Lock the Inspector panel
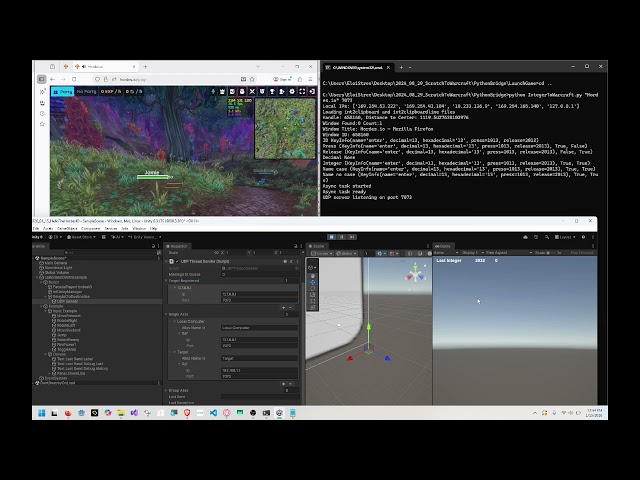Image resolution: width=640 pixels, height=480 pixels. click(296, 246)
